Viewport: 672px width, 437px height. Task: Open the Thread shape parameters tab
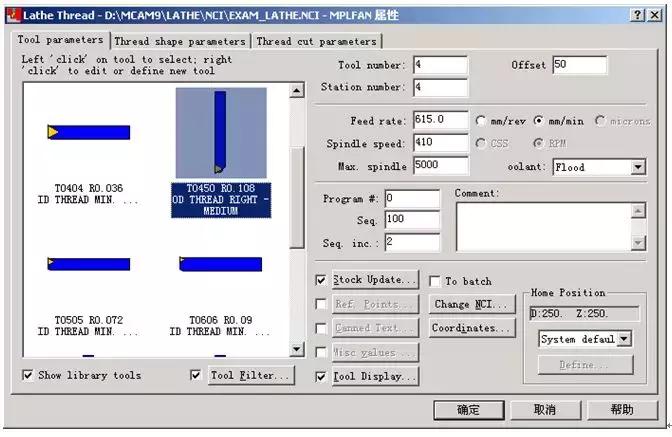tap(180, 42)
